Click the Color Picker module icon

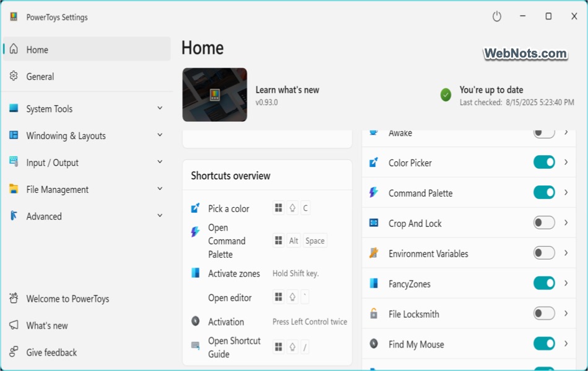tap(374, 162)
